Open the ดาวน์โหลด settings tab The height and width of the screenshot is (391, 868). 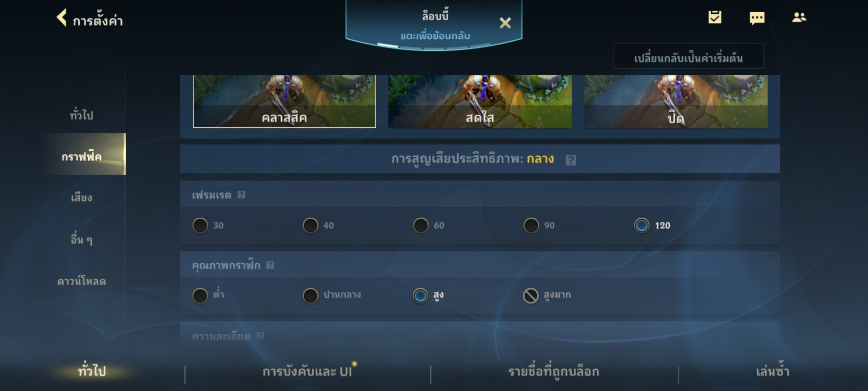tap(81, 281)
